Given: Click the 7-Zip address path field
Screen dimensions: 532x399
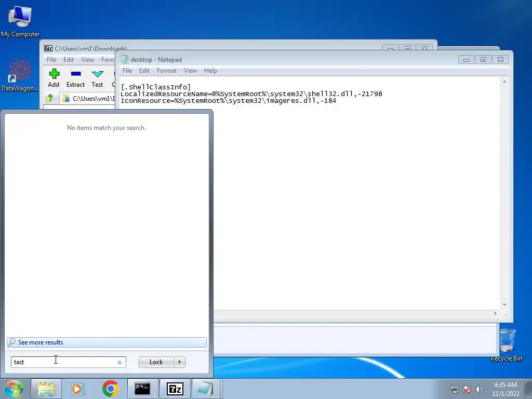Looking at the screenshot, I should (88, 98).
